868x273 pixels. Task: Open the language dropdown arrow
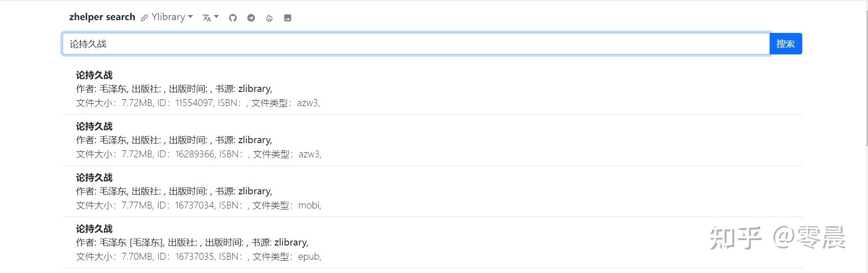216,17
